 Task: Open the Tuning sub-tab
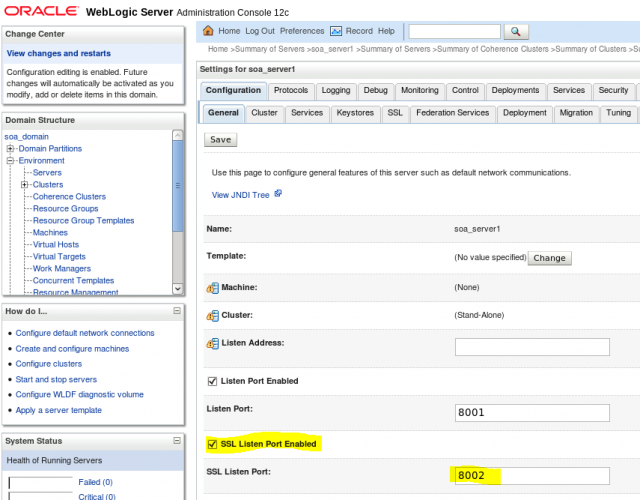pyautogui.click(x=618, y=113)
